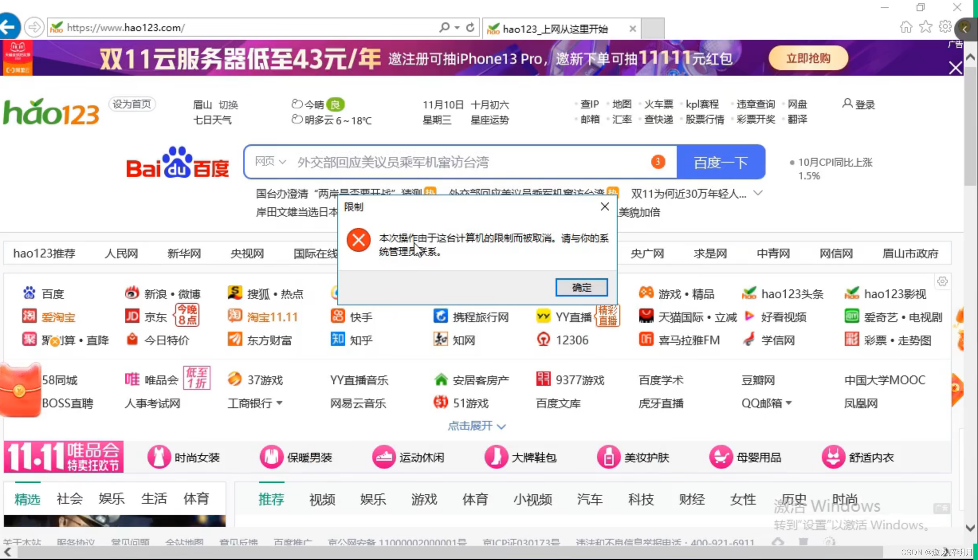Click the red envelope floating icon

(x=20, y=390)
